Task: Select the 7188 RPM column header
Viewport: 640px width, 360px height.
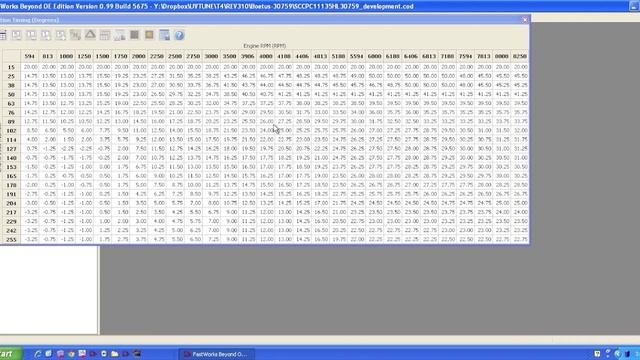Action: [x=447, y=56]
